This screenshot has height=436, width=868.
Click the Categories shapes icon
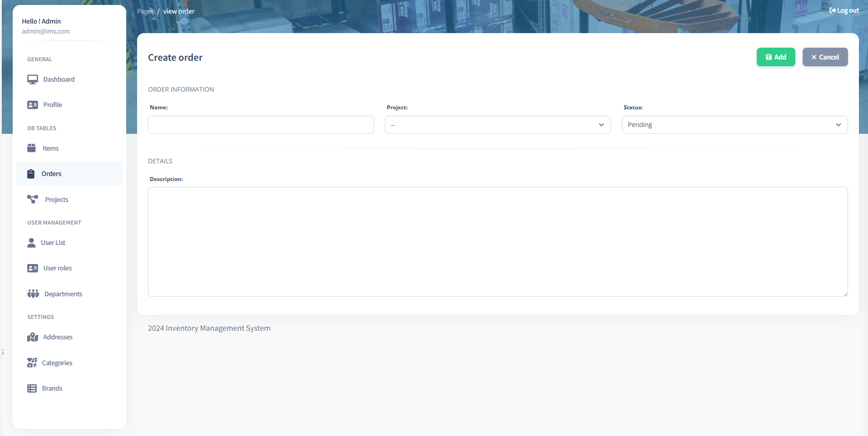pos(32,363)
